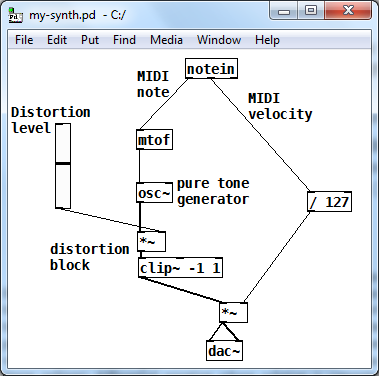
Task: Select the osc~ tone generator object
Action: coord(154,193)
